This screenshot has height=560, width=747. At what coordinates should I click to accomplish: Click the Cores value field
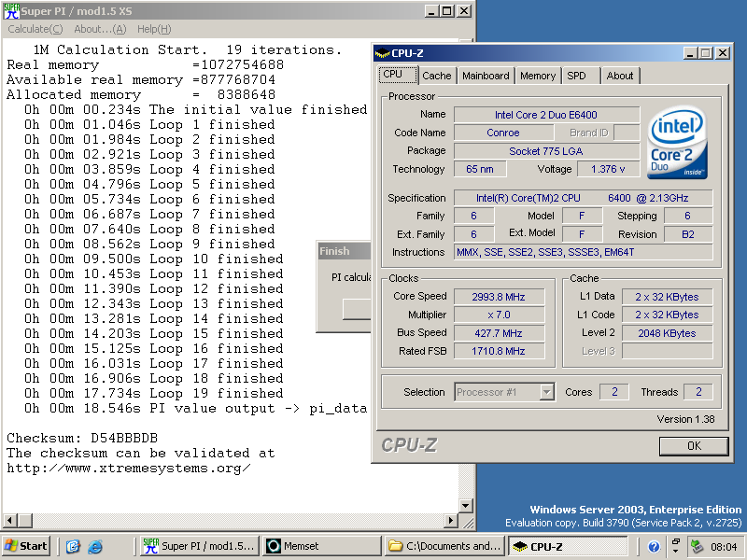click(614, 392)
